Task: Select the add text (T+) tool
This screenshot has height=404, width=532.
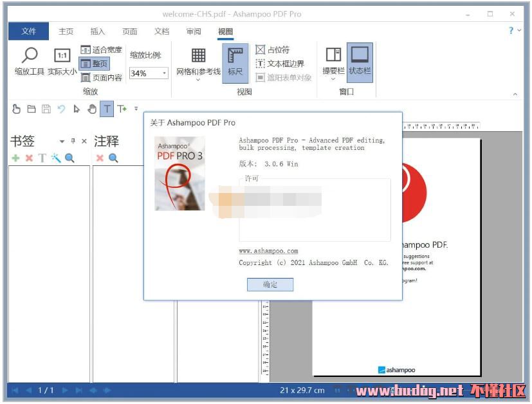Action: click(122, 109)
